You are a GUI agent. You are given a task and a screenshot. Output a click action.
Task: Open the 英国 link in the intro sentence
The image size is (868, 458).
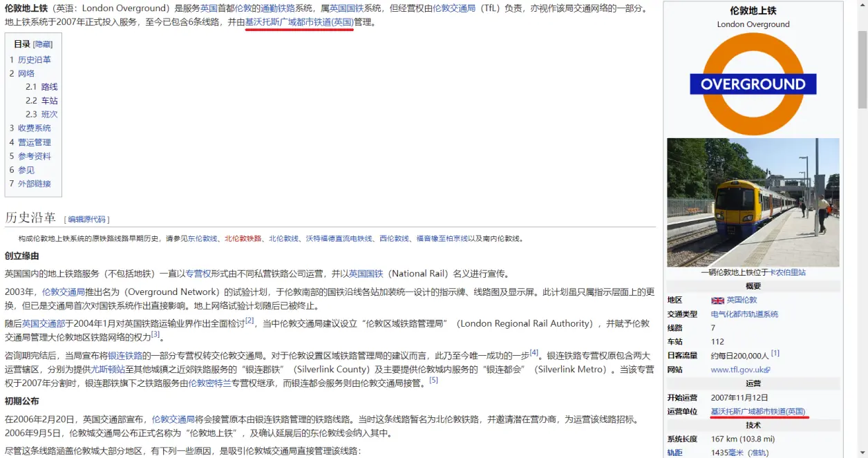click(209, 8)
